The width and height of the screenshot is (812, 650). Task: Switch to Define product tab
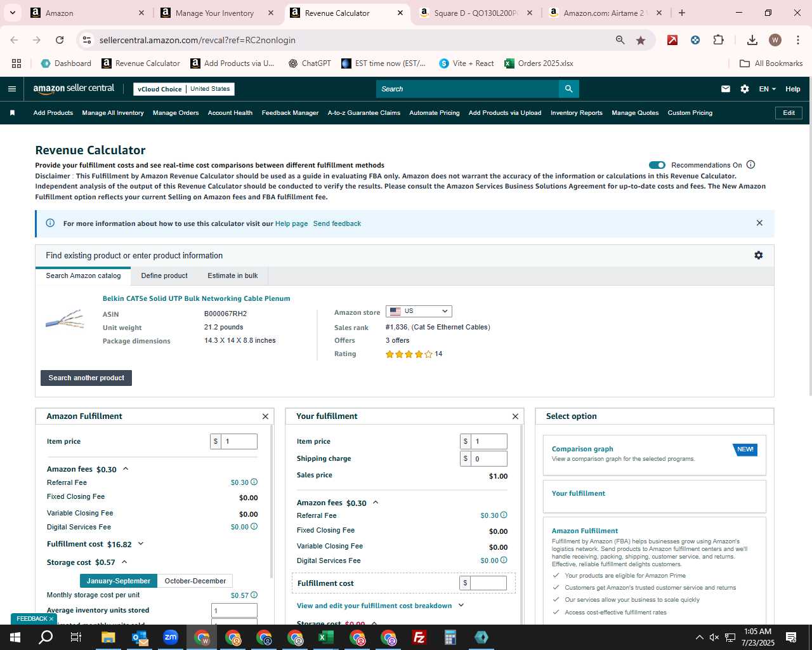point(164,275)
